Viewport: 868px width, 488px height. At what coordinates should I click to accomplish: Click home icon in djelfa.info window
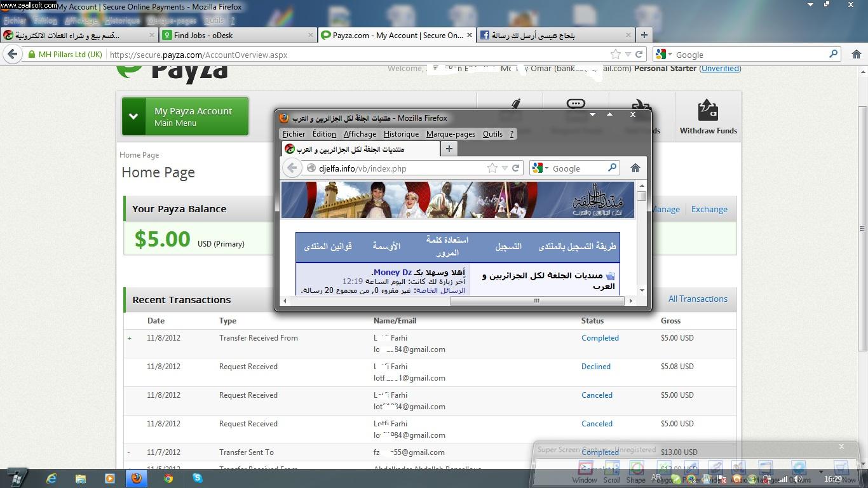635,168
